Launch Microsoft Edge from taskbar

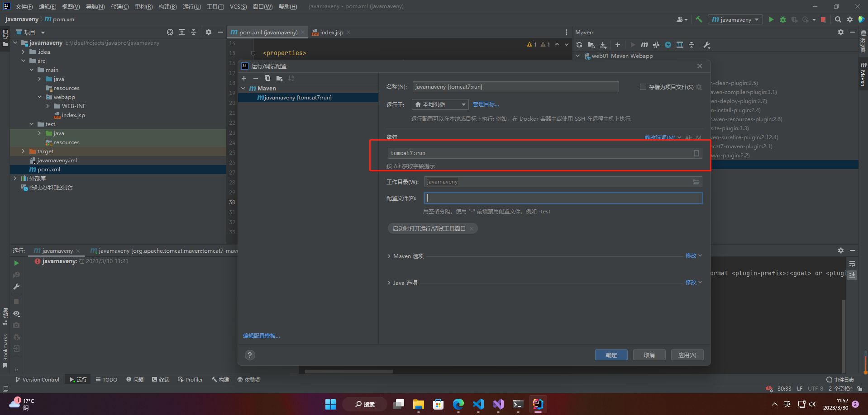click(458, 404)
